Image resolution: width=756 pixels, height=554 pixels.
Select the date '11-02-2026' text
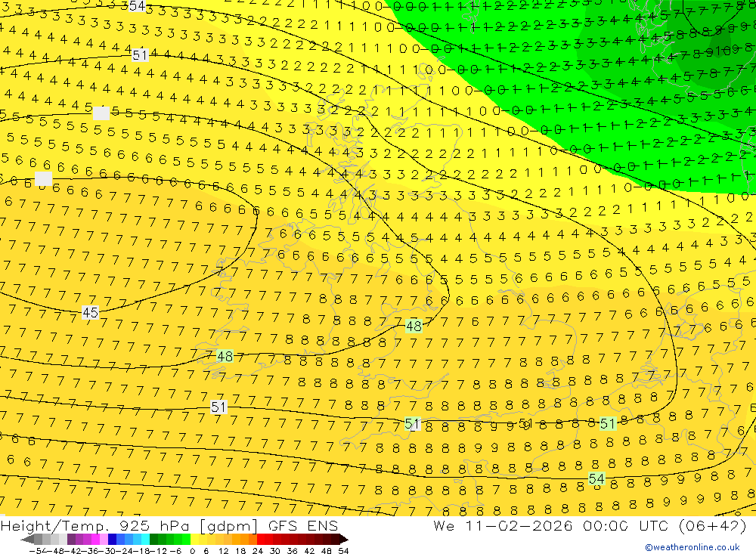[x=519, y=525]
